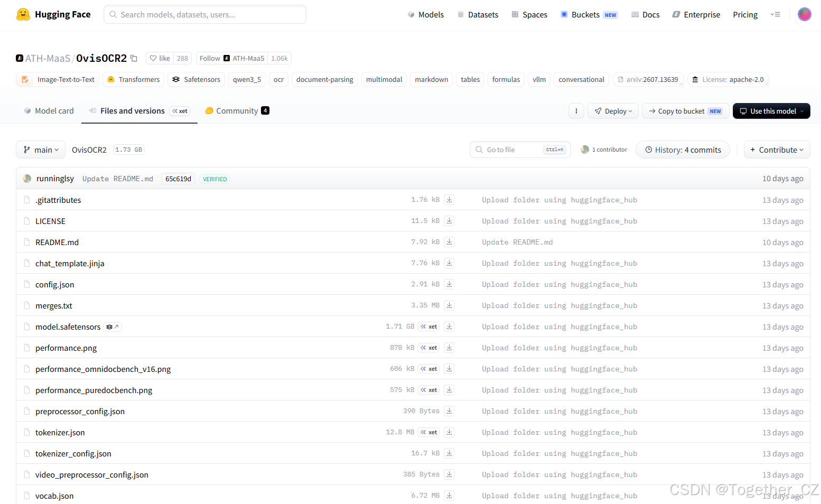
Task: Click the xet badge on model.safetensors
Action: [429, 326]
